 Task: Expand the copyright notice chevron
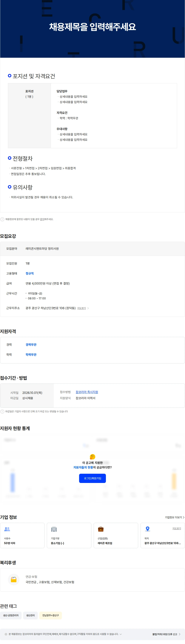pyautogui.click(x=121, y=634)
